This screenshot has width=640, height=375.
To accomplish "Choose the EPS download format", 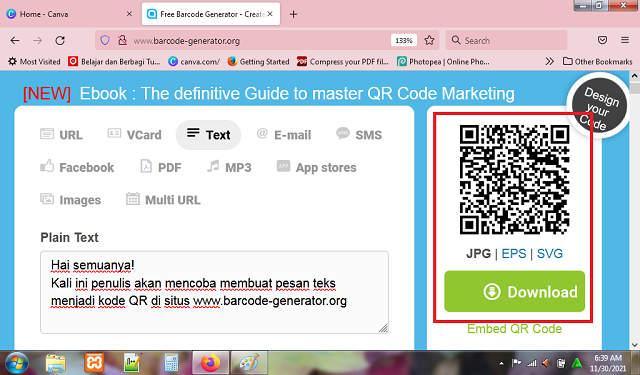I will click(x=514, y=253).
